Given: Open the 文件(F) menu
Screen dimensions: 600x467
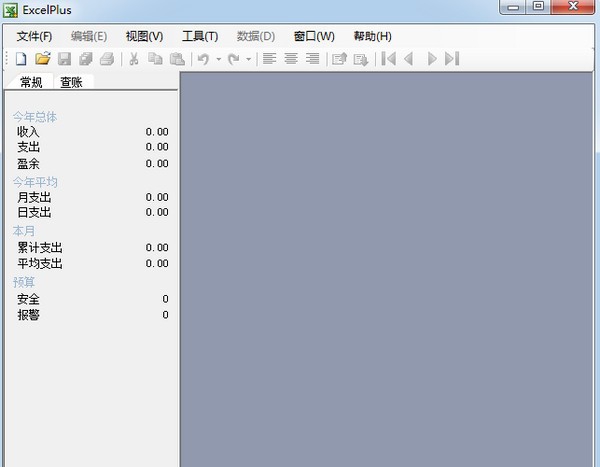Looking at the screenshot, I should click(x=34, y=36).
